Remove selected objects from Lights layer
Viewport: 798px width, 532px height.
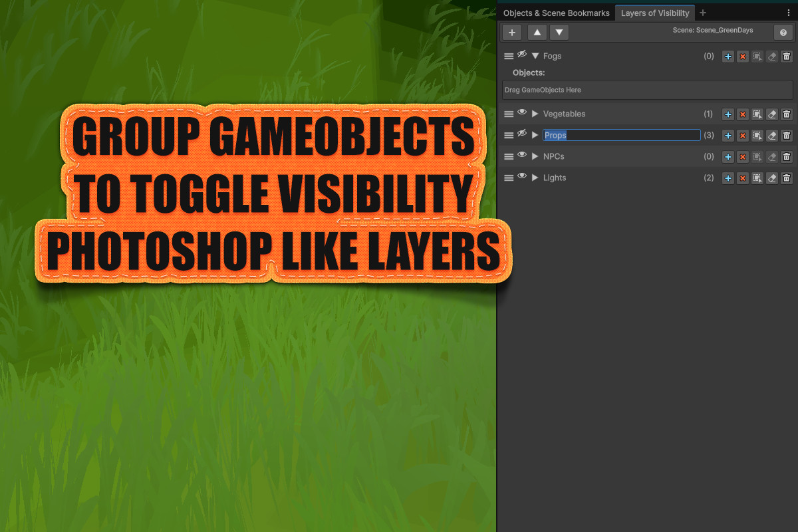point(743,178)
